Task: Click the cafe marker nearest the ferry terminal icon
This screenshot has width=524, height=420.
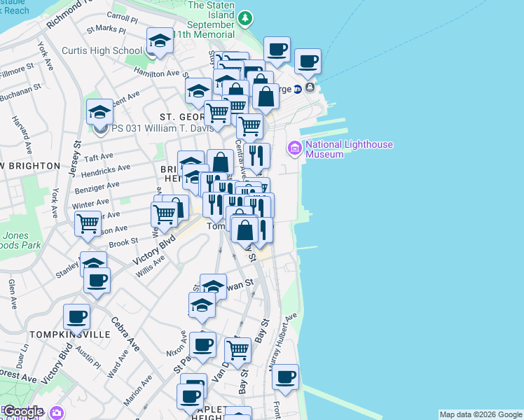Action: pyautogui.click(x=308, y=64)
